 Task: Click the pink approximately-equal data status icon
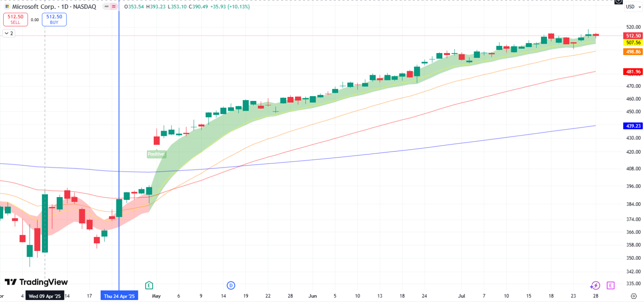click(x=114, y=6)
